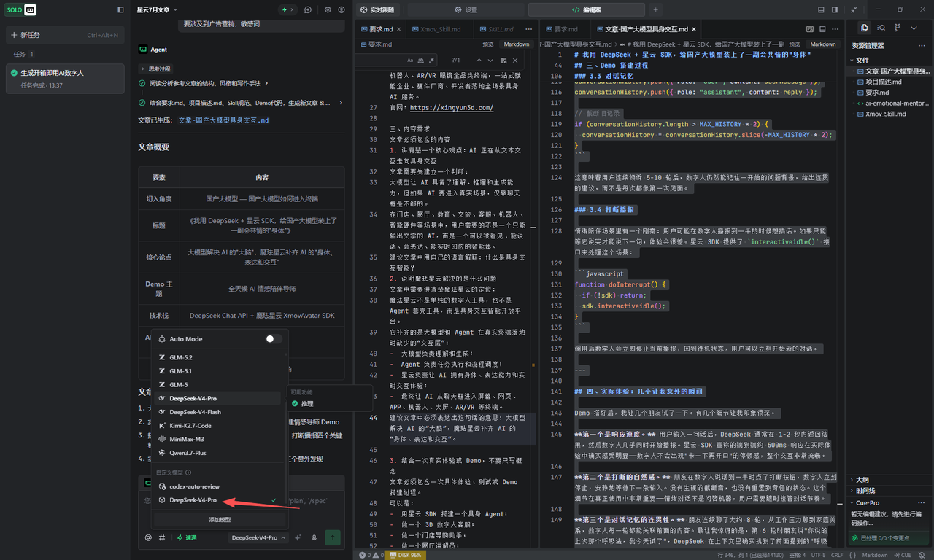Toggle whole word match in find bar
This screenshot has width=934, height=560.
[x=422, y=61]
